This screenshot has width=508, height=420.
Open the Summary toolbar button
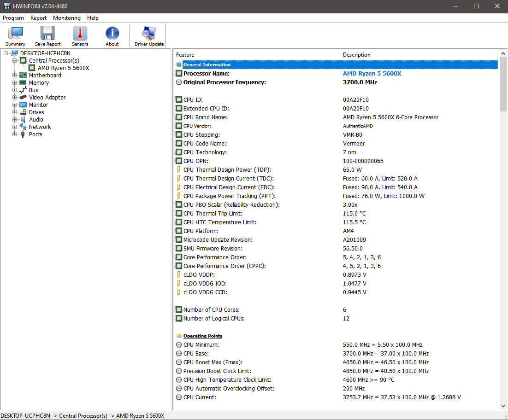[15, 36]
